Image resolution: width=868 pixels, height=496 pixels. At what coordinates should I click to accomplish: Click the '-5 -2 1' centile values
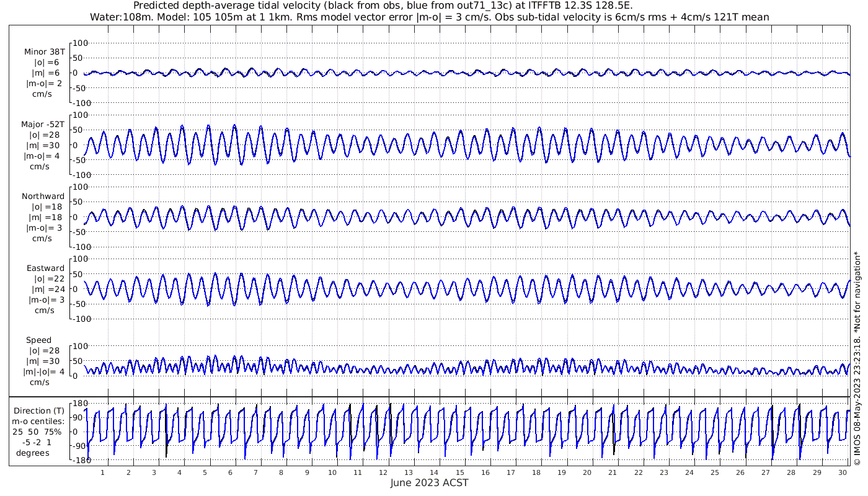(38, 442)
